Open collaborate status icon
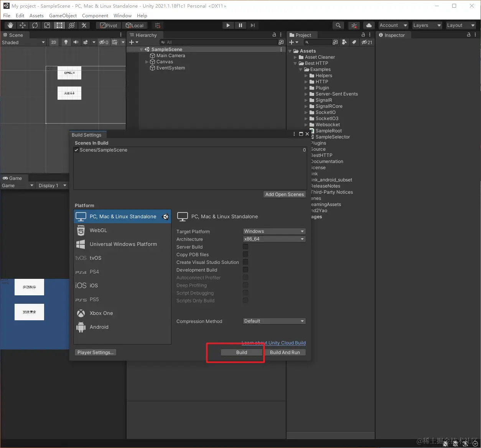Image resolution: width=481 pixels, height=448 pixels. 354,25
